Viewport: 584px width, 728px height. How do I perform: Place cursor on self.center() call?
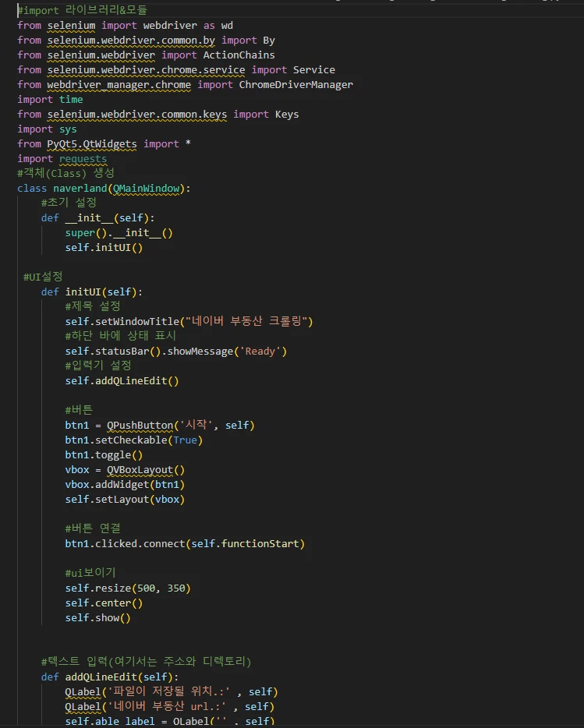tap(98, 603)
